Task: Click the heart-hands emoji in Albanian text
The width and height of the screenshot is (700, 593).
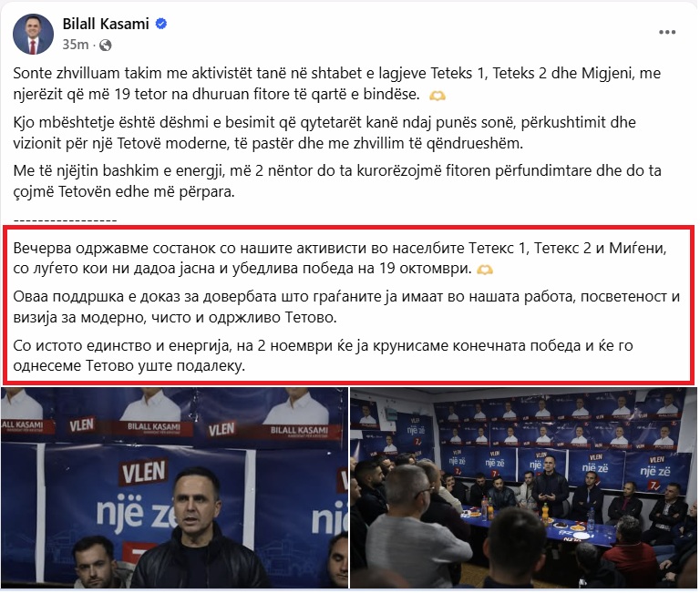Action: coord(437,95)
